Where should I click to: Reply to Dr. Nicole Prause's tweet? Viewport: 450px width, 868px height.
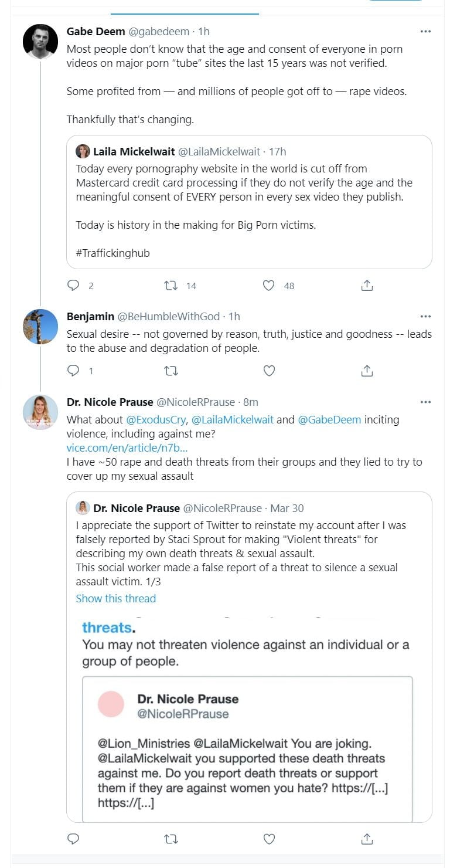(x=73, y=839)
